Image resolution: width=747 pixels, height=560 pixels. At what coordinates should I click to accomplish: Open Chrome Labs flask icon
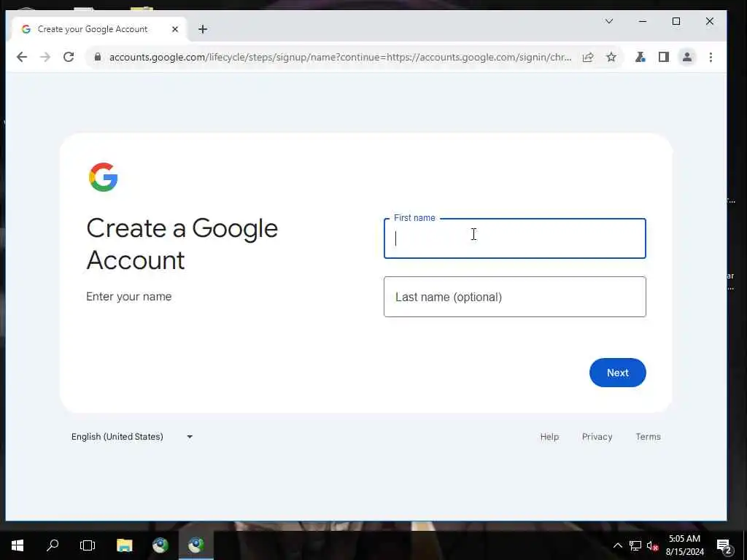[x=640, y=57]
